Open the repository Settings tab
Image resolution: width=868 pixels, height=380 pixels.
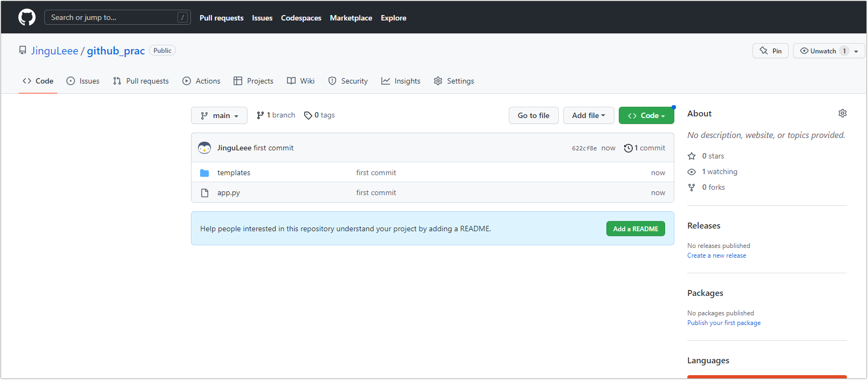pos(454,81)
